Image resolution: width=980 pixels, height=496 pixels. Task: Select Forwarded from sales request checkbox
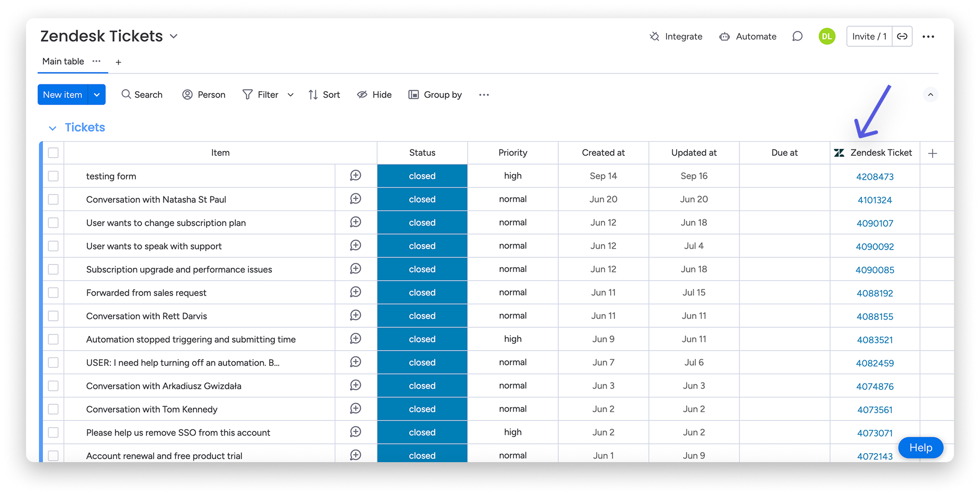coord(53,293)
